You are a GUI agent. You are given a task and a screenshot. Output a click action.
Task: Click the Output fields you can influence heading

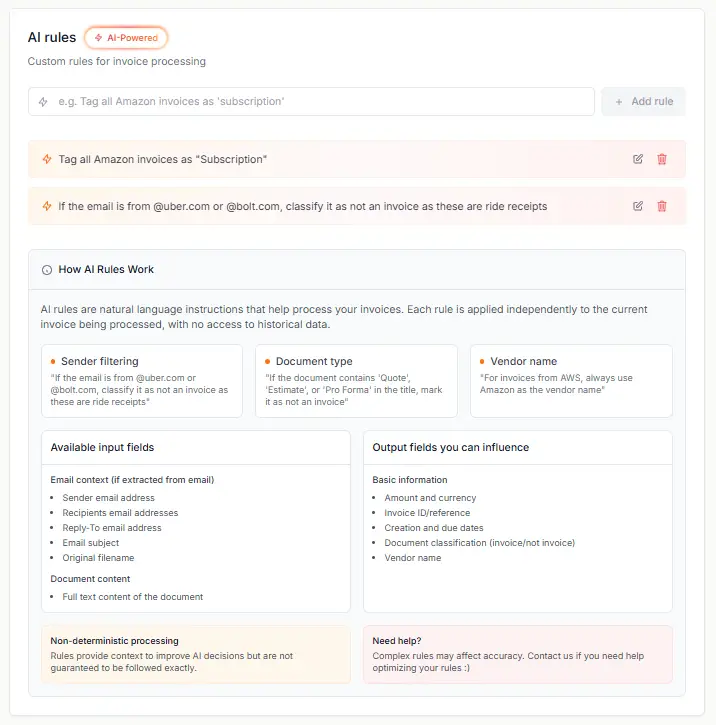(450, 447)
